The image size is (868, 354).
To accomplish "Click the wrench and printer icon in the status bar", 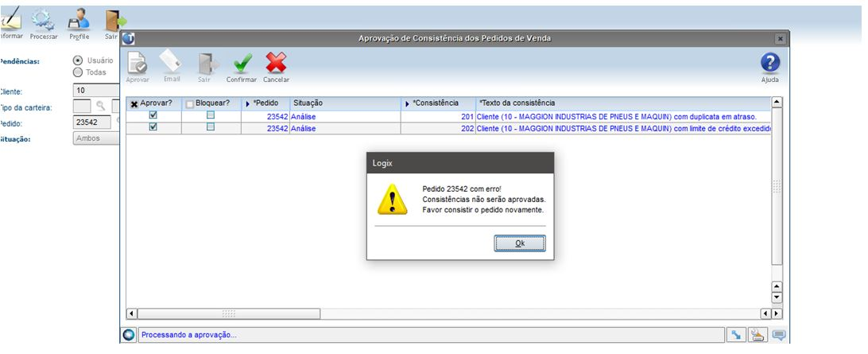I will tap(758, 335).
